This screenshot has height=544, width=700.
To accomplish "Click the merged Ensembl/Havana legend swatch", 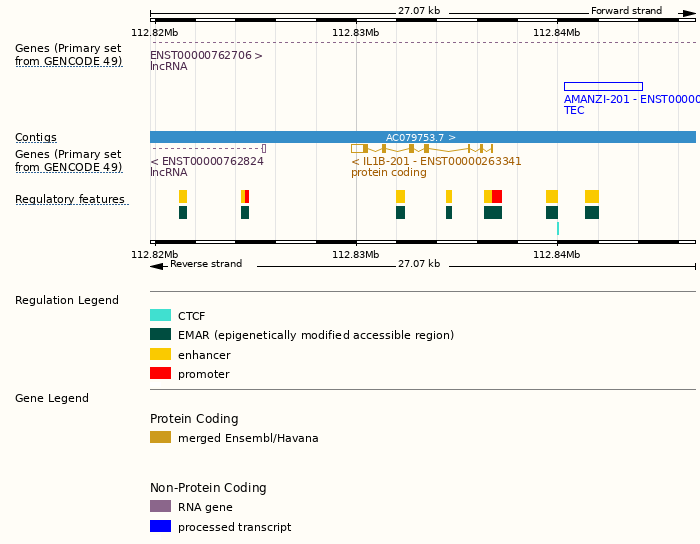I will coord(160,438).
